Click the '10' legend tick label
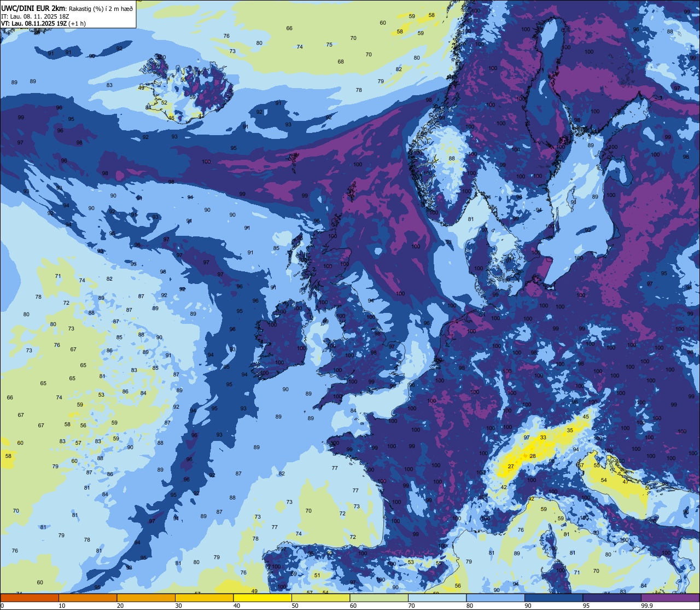This screenshot has width=700, height=610. tap(62, 606)
